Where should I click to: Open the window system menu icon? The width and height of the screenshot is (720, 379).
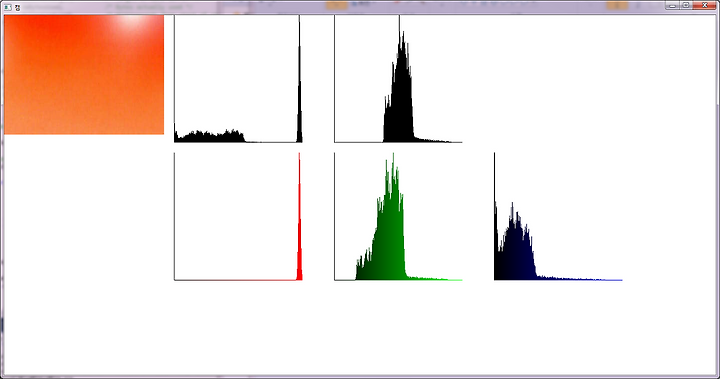coord(7,7)
